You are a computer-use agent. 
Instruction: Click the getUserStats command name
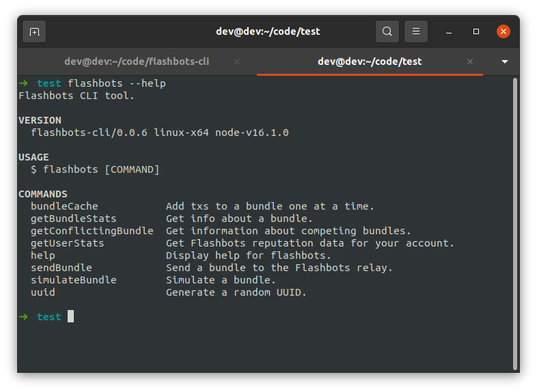tap(67, 243)
